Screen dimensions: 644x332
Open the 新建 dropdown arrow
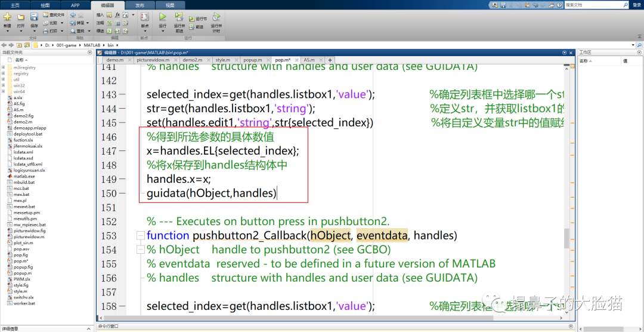pos(7,31)
